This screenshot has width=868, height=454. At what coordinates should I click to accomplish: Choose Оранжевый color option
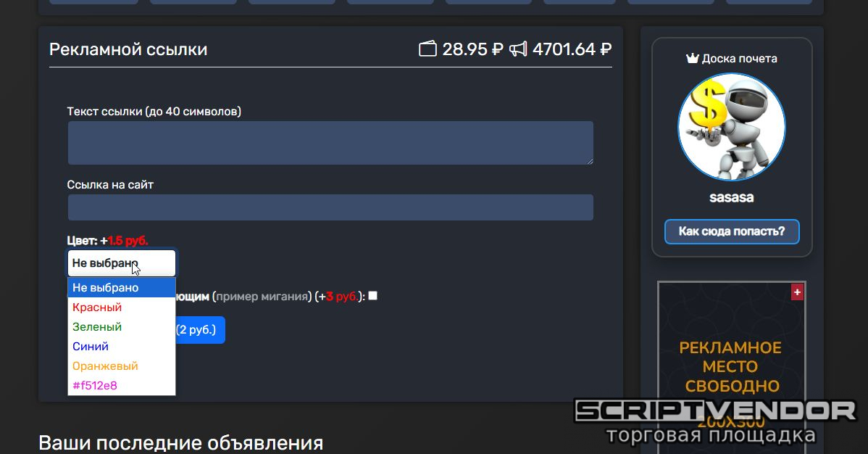pyautogui.click(x=122, y=366)
